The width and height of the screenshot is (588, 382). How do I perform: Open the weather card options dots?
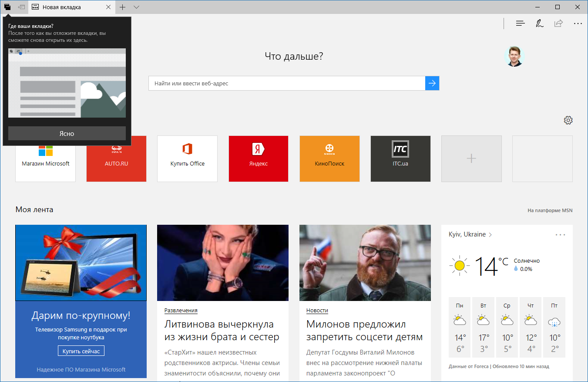[560, 235]
